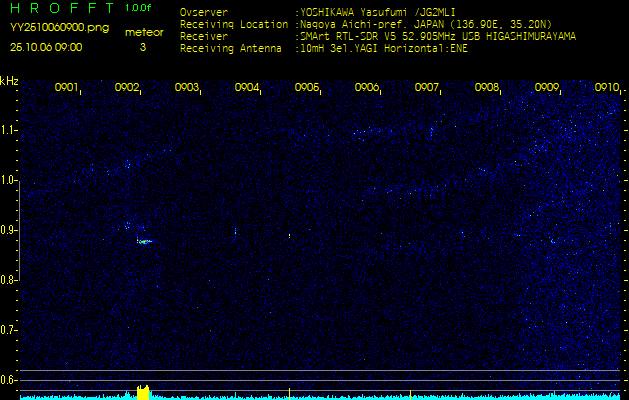Click the yellow marker line below 0905
Screen dimensions: 629x400
(x=289, y=394)
